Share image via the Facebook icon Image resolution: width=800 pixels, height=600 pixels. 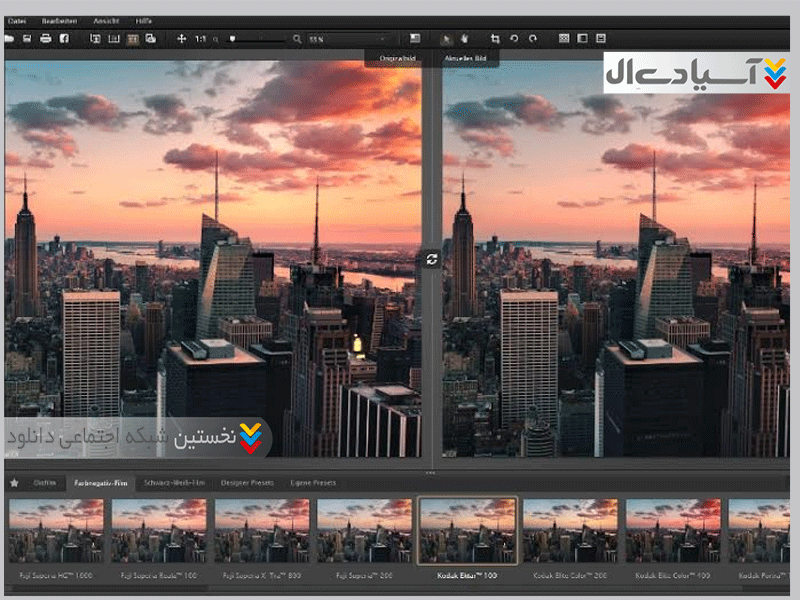point(64,39)
